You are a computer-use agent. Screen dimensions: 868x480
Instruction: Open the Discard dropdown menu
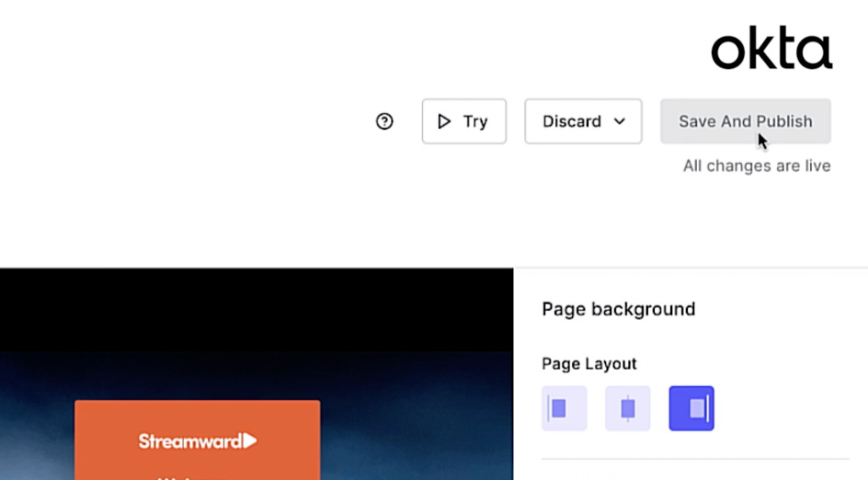pyautogui.click(x=582, y=121)
